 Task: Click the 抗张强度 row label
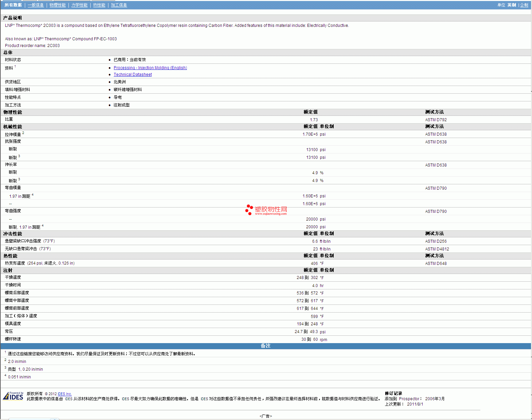(x=13, y=141)
